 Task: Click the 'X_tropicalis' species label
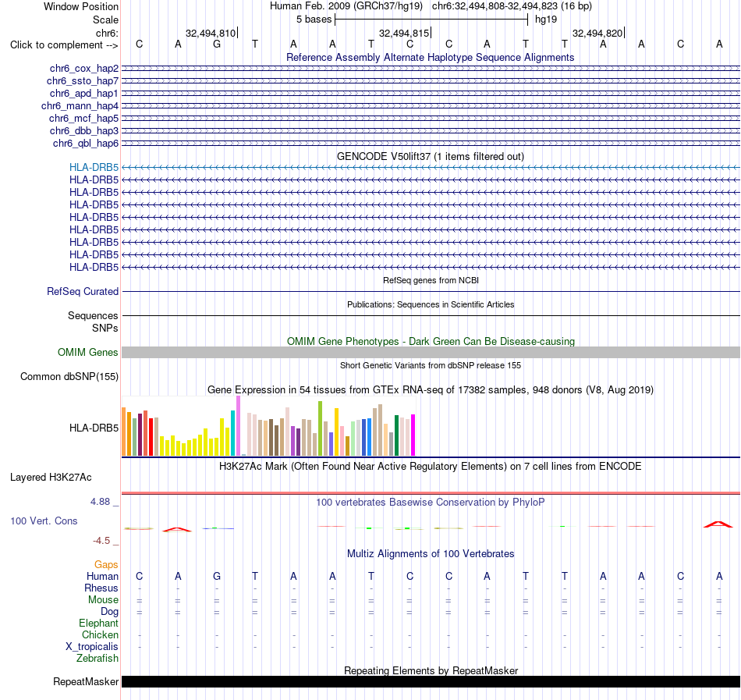click(x=92, y=647)
